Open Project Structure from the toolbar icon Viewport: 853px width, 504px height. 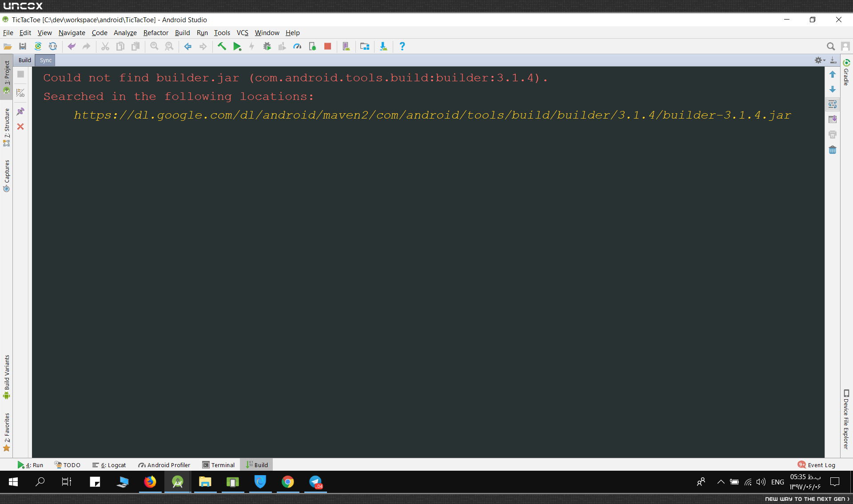tap(365, 46)
